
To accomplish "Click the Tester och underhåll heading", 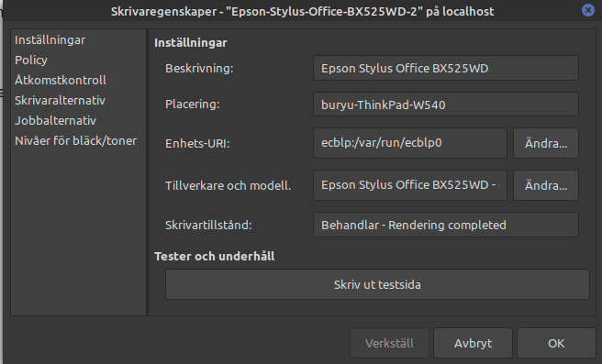I will click(x=214, y=256).
